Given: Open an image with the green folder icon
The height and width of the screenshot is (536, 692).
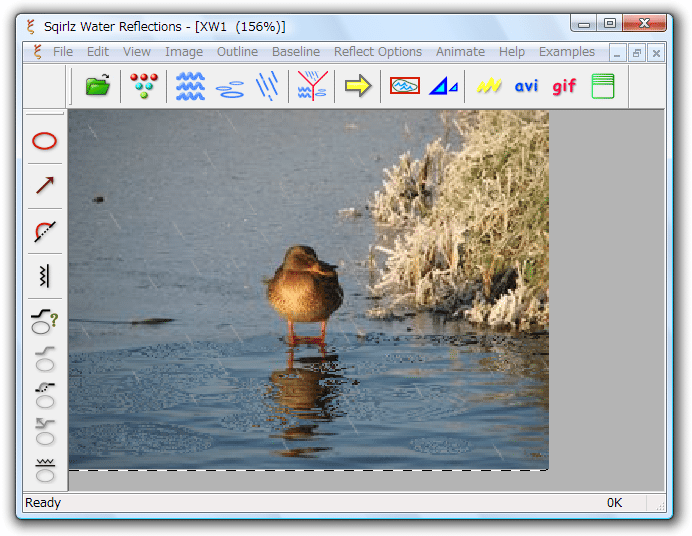Looking at the screenshot, I should click(x=98, y=85).
